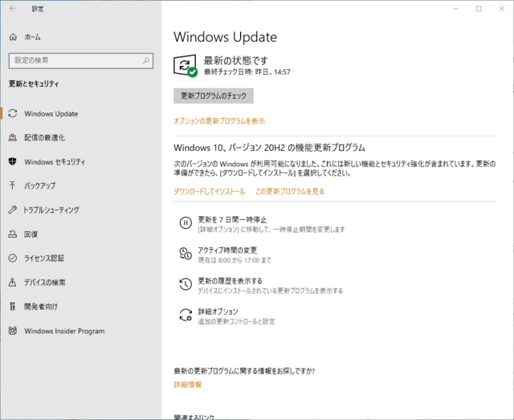Screen dimensions: 514x420
Task: Select 開発者向け in sidebar
Action: coord(80,307)
